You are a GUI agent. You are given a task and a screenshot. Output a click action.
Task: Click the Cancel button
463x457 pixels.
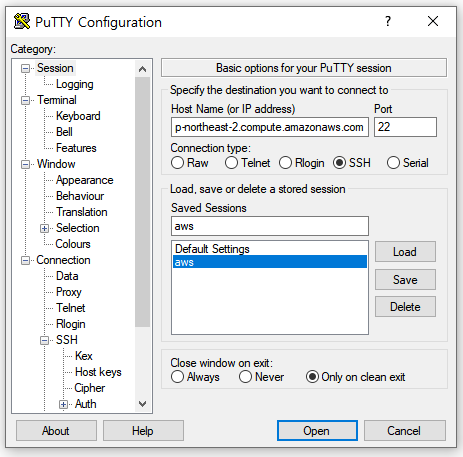coord(404,431)
